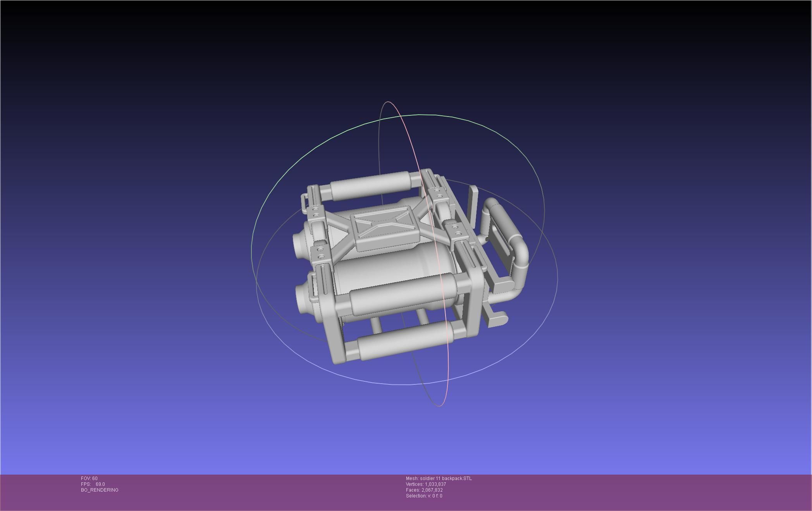Click the FOV: 60 readout
Image resolution: width=812 pixels, height=511 pixels.
click(x=89, y=478)
